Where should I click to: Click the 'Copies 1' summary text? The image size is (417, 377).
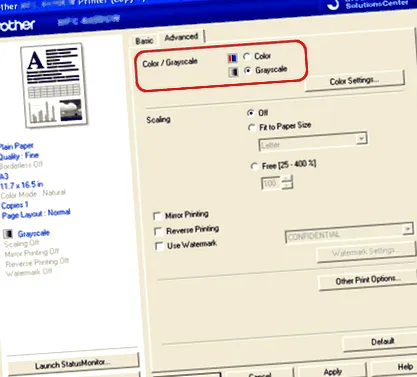(15, 205)
